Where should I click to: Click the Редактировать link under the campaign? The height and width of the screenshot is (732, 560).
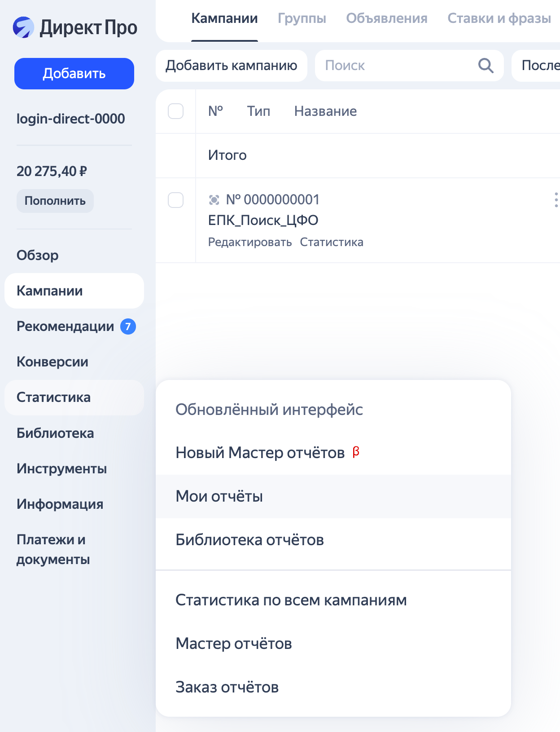[x=249, y=243]
